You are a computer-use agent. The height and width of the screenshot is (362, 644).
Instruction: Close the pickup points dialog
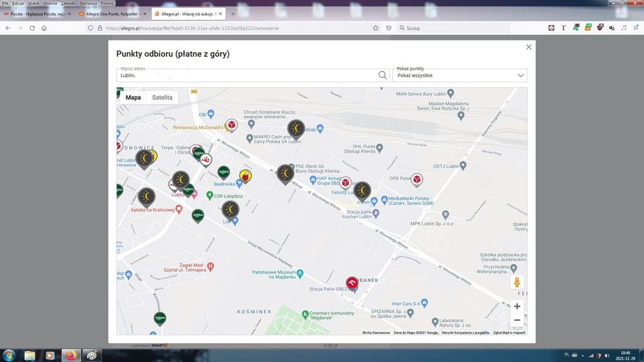click(x=529, y=47)
